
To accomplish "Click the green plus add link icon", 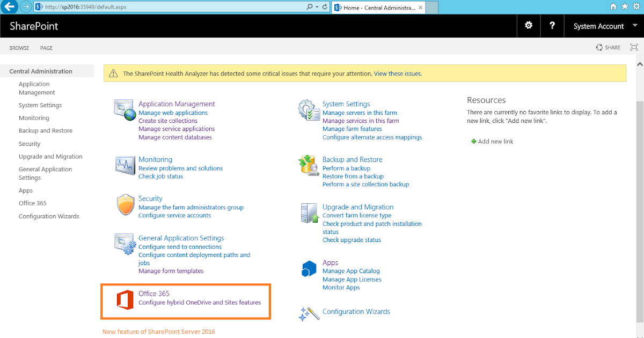I will (x=473, y=142).
